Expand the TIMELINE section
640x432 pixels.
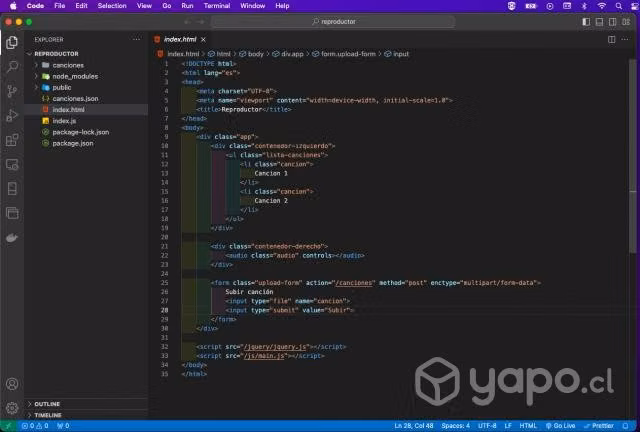(x=86, y=415)
